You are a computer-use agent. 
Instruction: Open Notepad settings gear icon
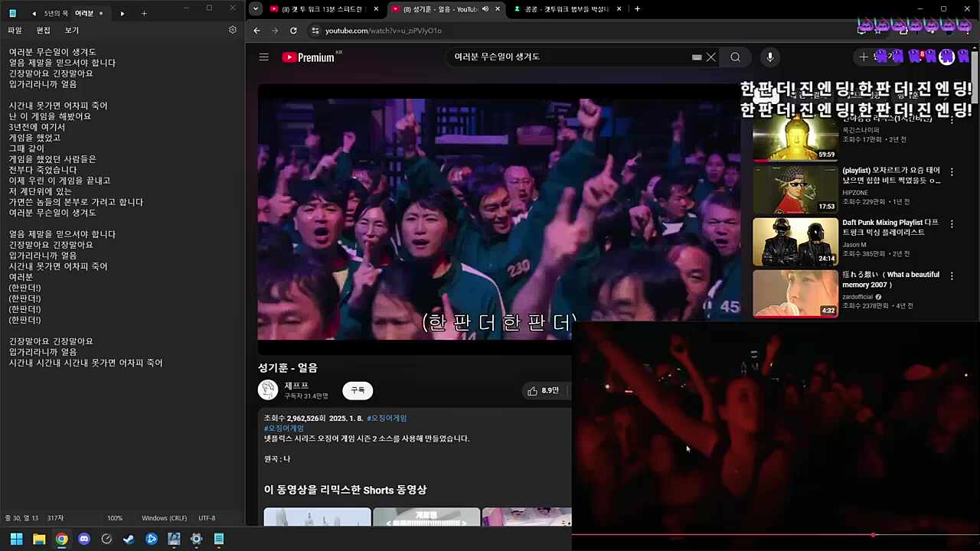point(233,30)
